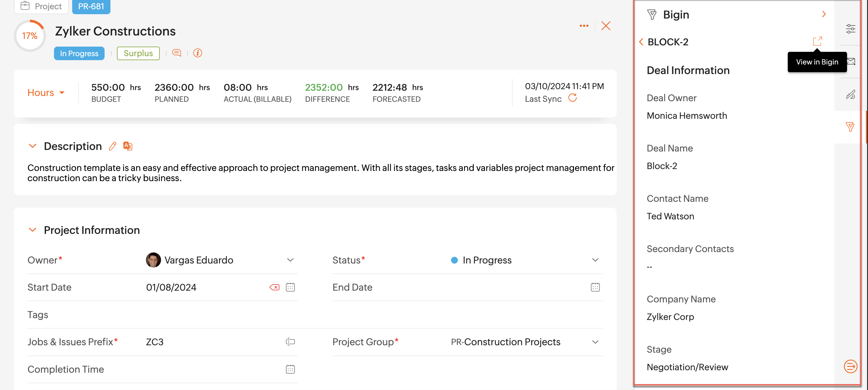Click the Last Sync refresh icon
This screenshot has height=390, width=868.
[572, 98]
